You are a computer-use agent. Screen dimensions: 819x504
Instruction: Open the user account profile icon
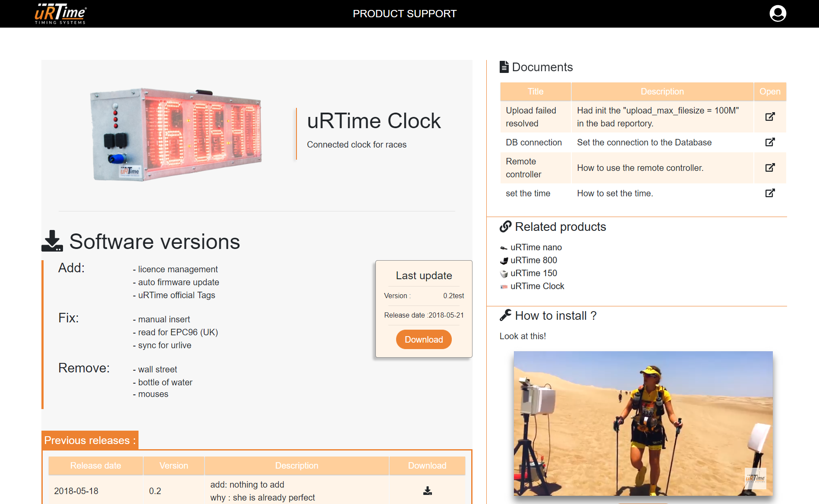click(x=778, y=13)
